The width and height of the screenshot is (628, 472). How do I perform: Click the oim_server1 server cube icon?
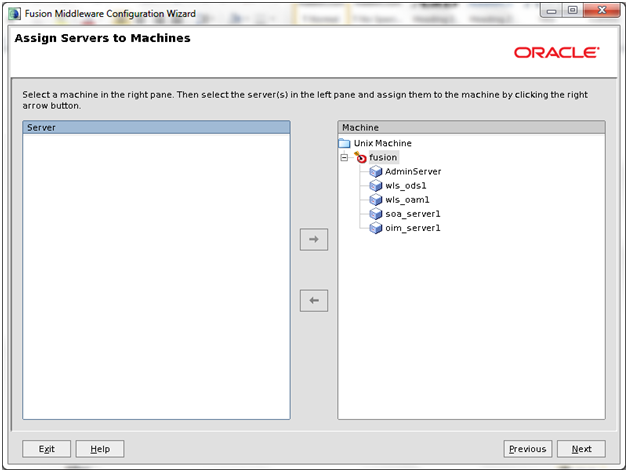coord(375,228)
